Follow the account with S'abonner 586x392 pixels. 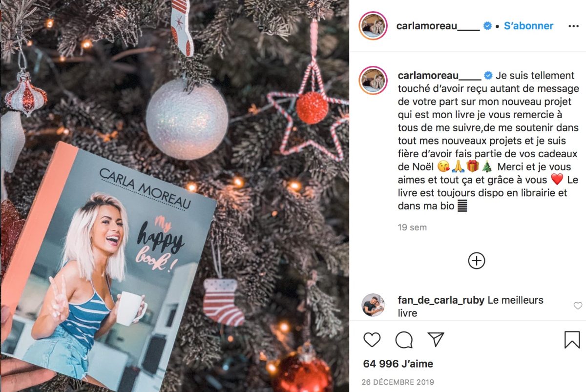click(x=528, y=26)
